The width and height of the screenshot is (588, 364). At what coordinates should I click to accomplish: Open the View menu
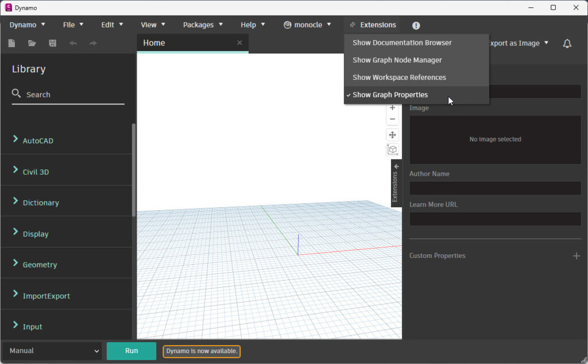pyautogui.click(x=153, y=25)
